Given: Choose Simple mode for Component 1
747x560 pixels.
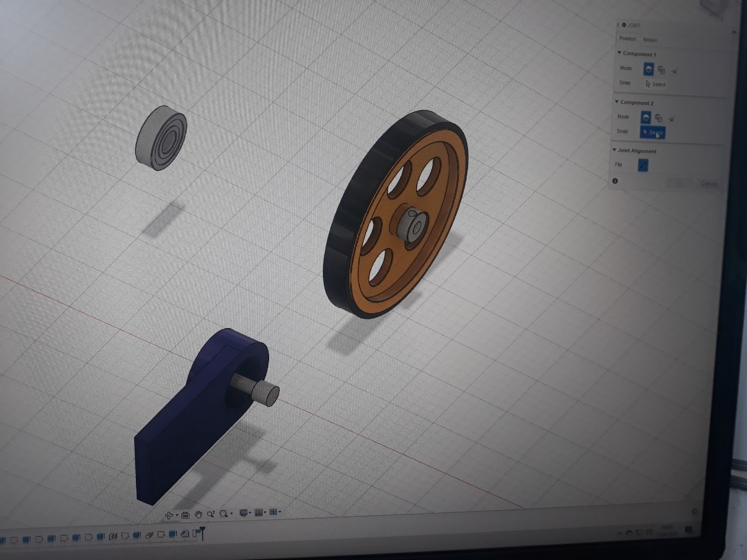Looking at the screenshot, I should 648,69.
